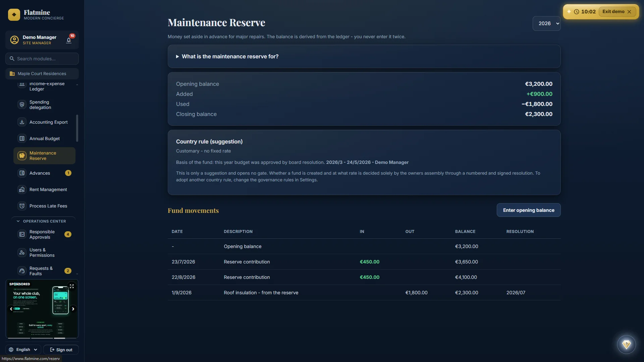Click the 22/8/2026 date cell
Viewport: 644px width, 362px height.
(183, 277)
